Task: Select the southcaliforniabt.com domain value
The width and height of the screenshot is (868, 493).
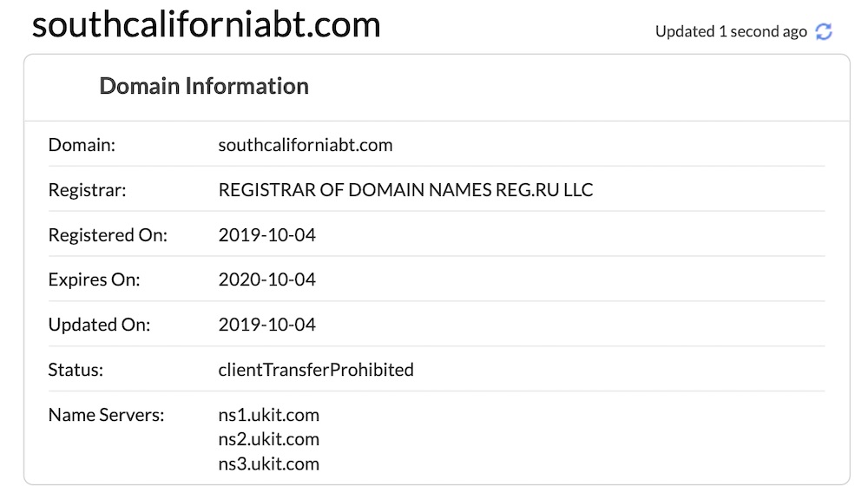Action: click(x=305, y=145)
